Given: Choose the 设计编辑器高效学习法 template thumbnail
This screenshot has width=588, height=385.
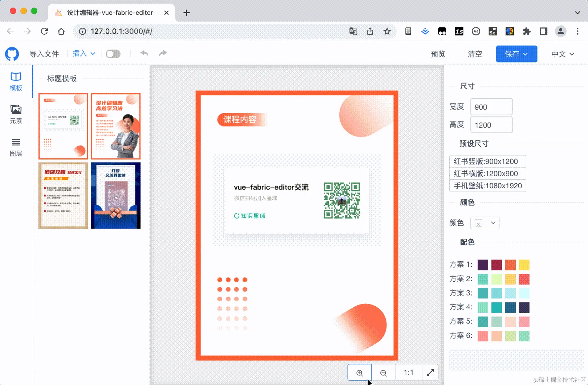Looking at the screenshot, I should [116, 126].
